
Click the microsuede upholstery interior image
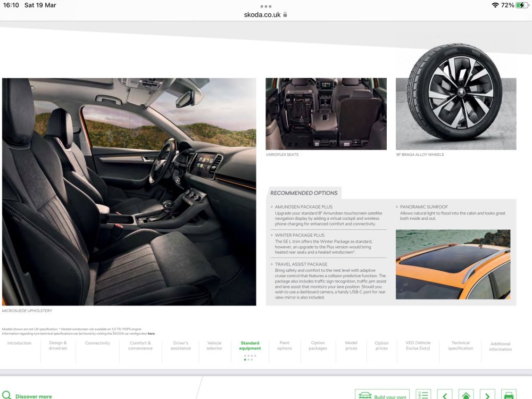tap(129, 192)
